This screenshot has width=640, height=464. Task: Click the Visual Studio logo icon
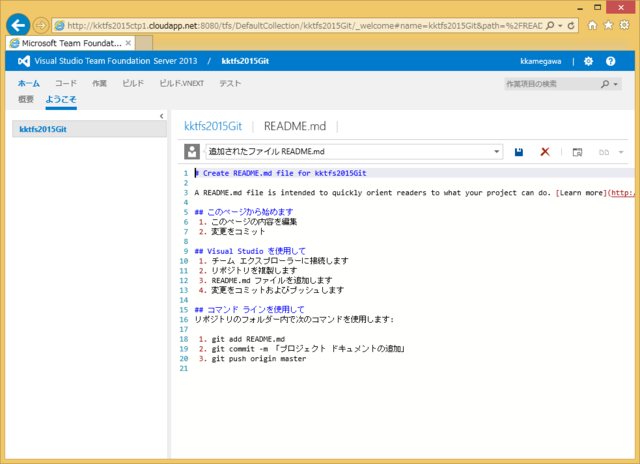24,61
